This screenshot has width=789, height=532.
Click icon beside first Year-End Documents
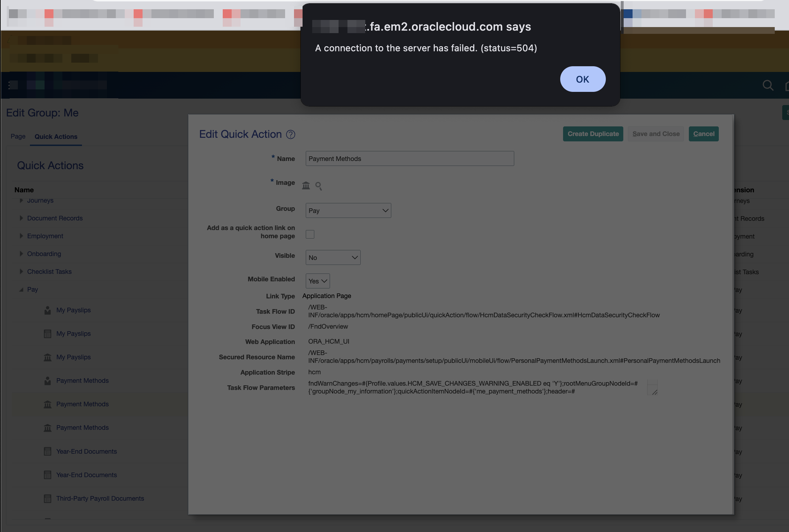click(x=47, y=452)
